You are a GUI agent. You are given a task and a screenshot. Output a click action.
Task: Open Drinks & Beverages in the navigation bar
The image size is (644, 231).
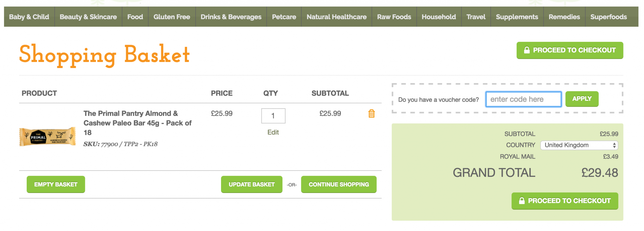click(x=231, y=17)
